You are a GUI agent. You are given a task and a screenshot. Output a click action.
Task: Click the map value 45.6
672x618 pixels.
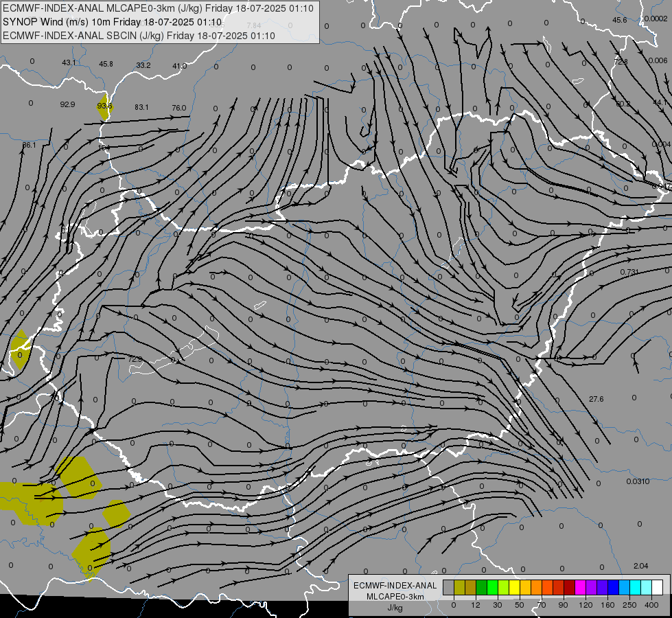pyautogui.click(x=619, y=20)
